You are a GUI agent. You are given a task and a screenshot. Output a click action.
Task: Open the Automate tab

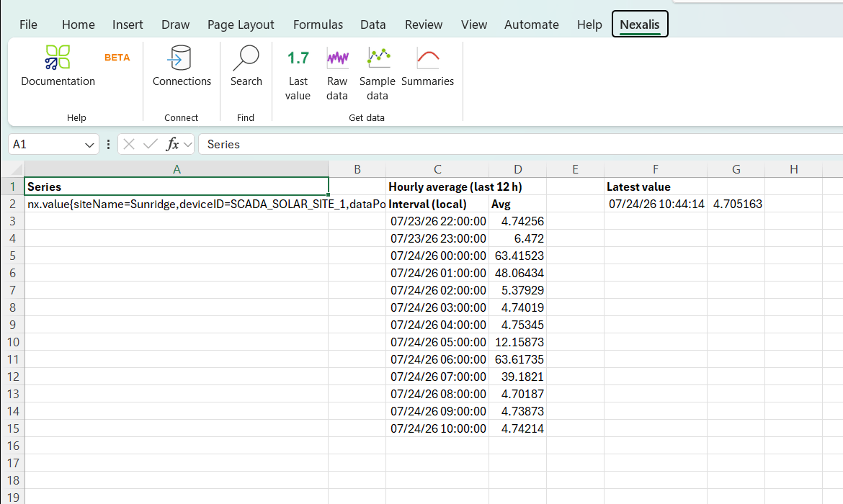531,24
